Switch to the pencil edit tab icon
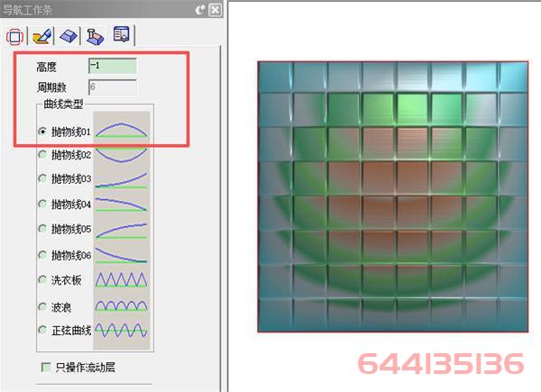This screenshot has height=392, width=541. [41, 35]
